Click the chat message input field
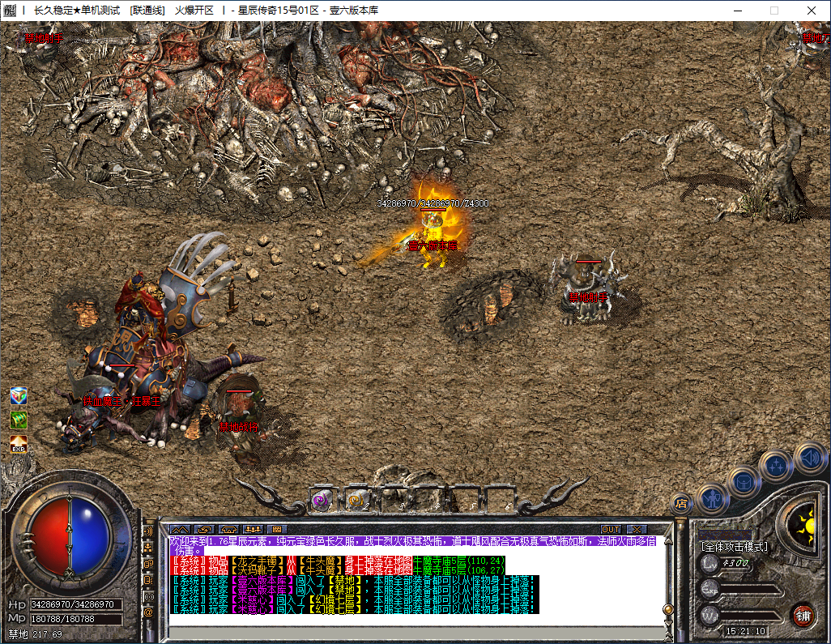831x644 pixels. pyautogui.click(x=416, y=632)
